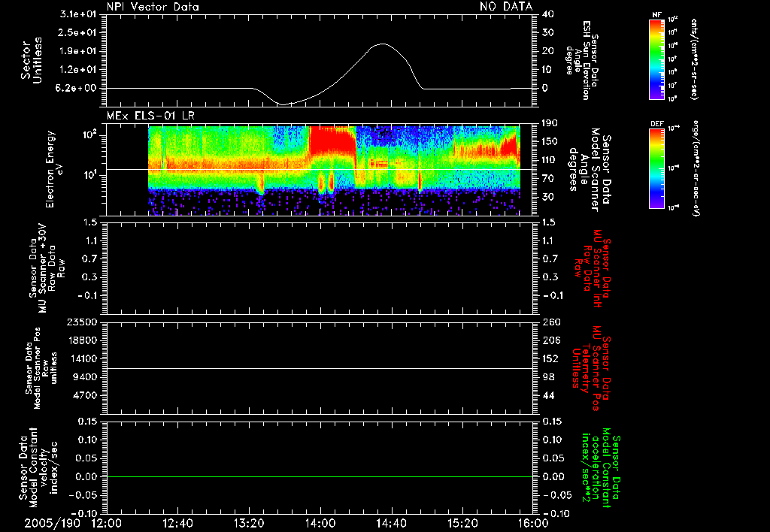Click the Model Scanner Pos Raw label
Viewport: 770px width, 532px height.
coord(41,368)
